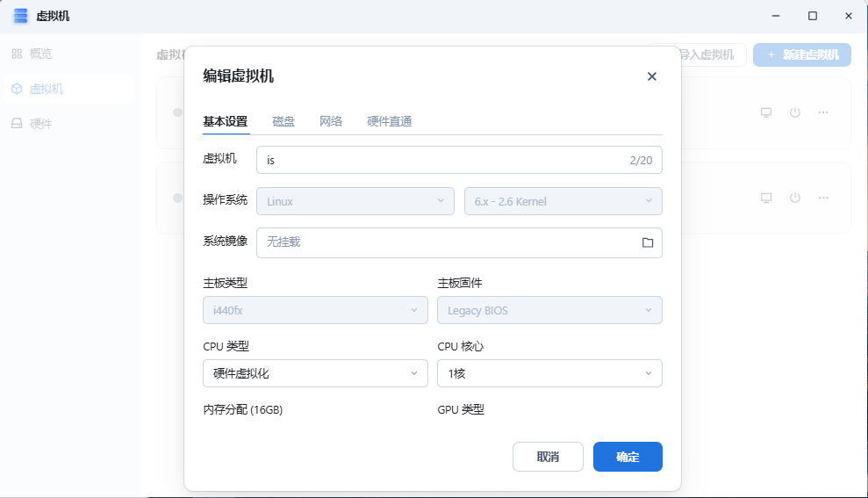The width and height of the screenshot is (868, 498).
Task: Close the 编辑虚拟机 dialog with X icon
Action: [x=652, y=76]
